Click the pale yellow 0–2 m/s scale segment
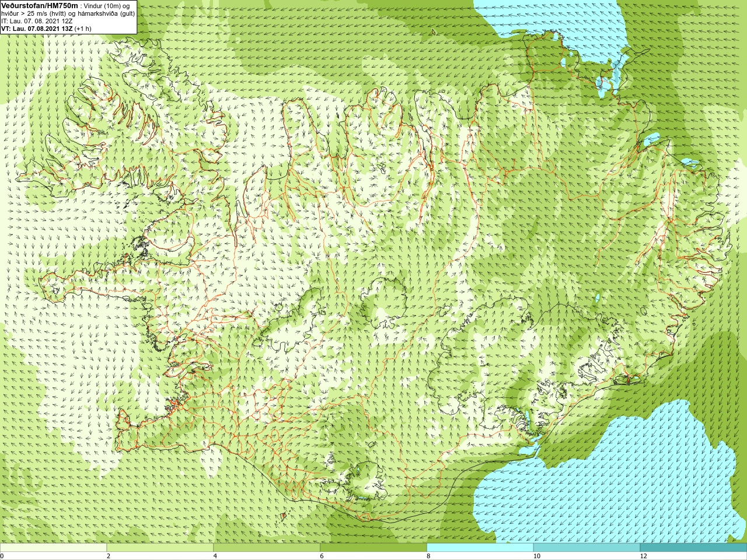747x560 pixels. click(53, 548)
